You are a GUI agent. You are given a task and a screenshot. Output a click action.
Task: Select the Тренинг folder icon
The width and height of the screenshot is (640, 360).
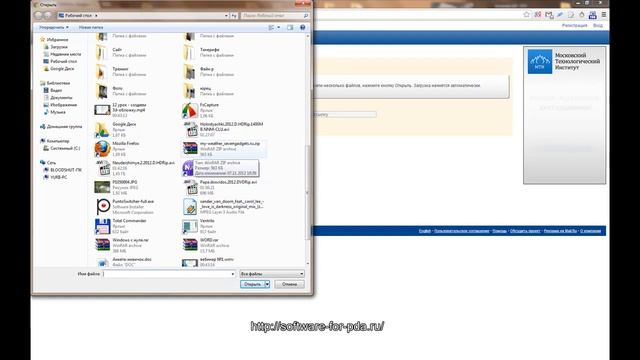102,72
